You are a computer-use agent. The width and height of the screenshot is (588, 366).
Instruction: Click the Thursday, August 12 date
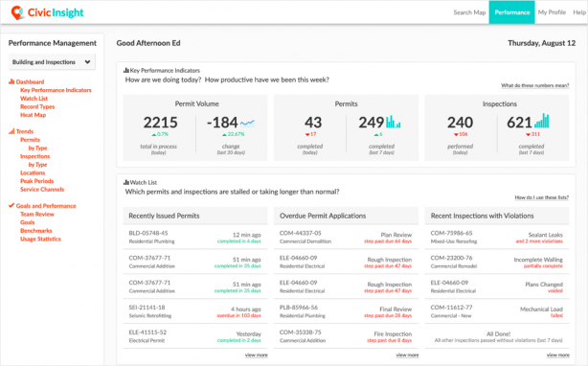click(541, 43)
